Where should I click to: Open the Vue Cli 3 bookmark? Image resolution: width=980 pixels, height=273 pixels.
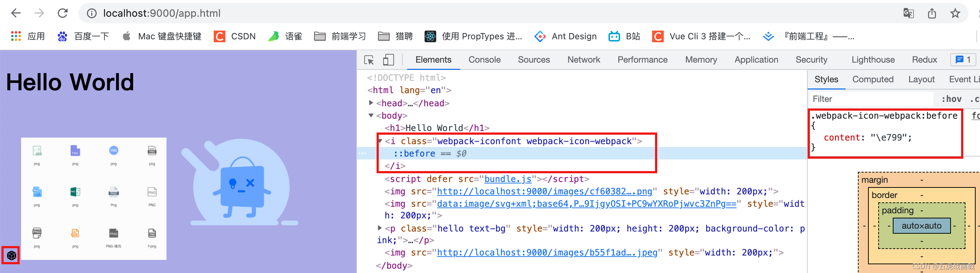click(x=701, y=36)
